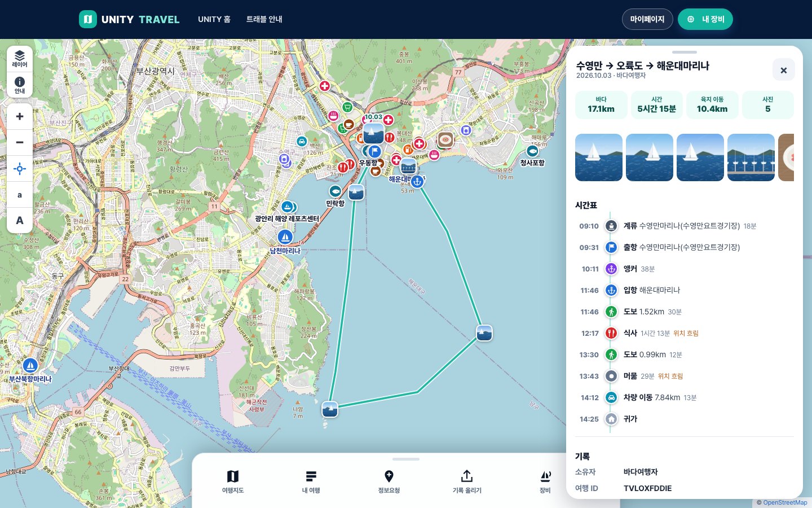Decrease map label size with small 'a'

(20, 195)
